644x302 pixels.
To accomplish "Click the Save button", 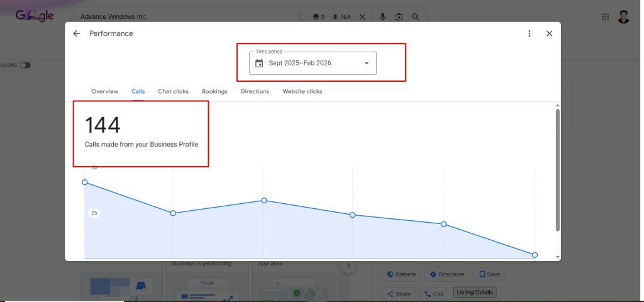I will [x=489, y=274].
